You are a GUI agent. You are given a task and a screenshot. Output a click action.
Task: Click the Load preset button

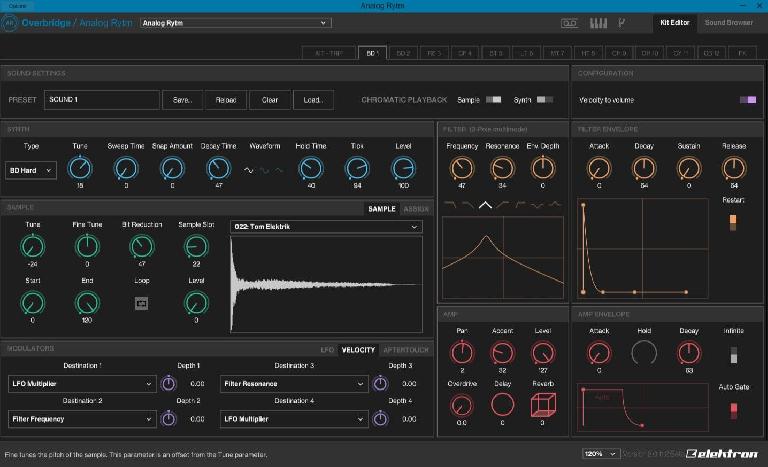pos(313,100)
